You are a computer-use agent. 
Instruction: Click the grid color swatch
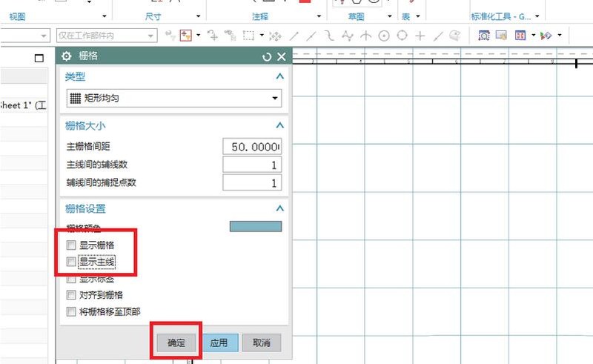[x=256, y=227]
